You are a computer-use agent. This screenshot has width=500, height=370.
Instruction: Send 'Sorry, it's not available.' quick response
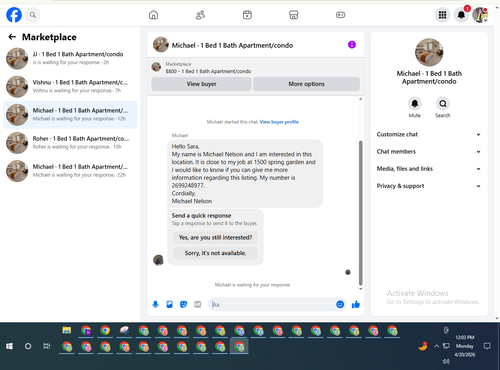click(x=215, y=253)
